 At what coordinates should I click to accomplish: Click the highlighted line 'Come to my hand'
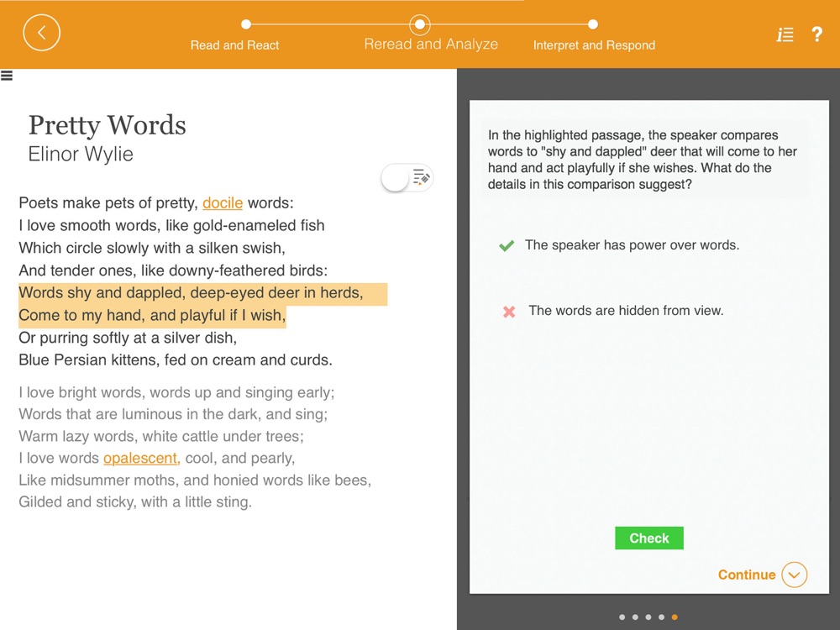click(152, 316)
